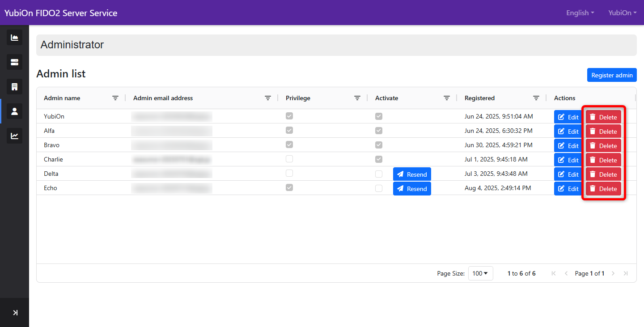
Task: Edit the YubiOn admin
Action: point(568,117)
